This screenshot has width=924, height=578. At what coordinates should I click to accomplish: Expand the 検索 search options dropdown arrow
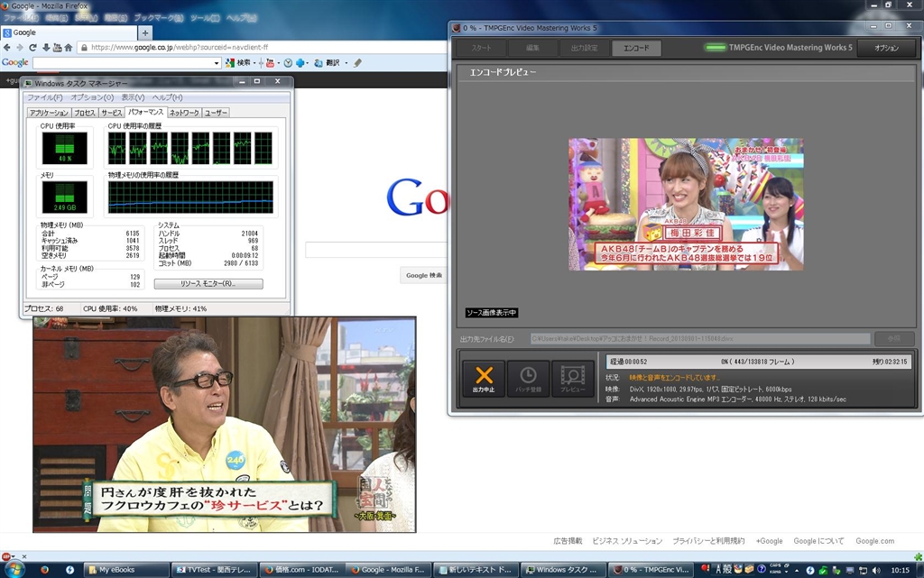click(x=255, y=63)
